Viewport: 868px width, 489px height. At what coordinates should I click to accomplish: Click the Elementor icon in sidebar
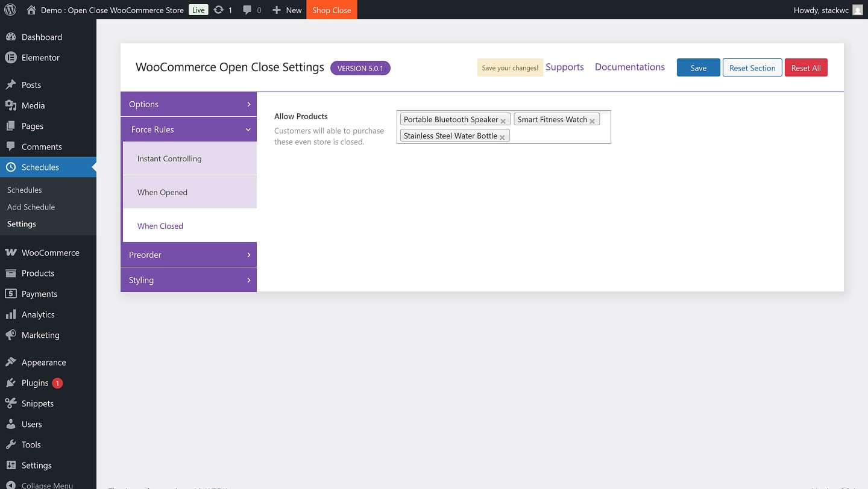[x=11, y=57]
